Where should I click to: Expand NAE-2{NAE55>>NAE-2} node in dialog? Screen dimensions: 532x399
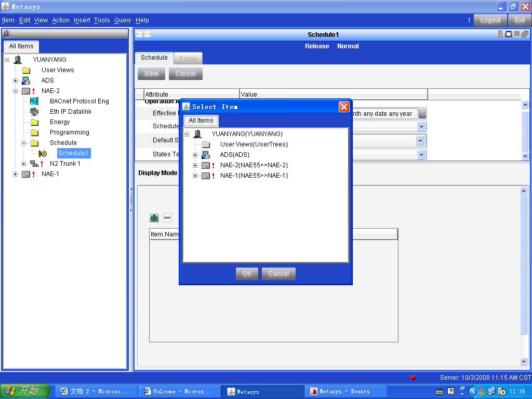click(195, 165)
